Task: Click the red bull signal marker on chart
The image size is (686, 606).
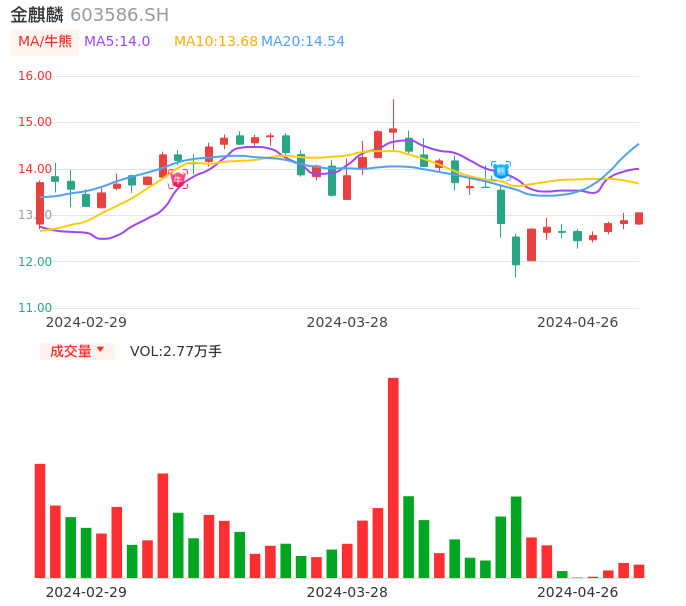Action: tap(178, 180)
